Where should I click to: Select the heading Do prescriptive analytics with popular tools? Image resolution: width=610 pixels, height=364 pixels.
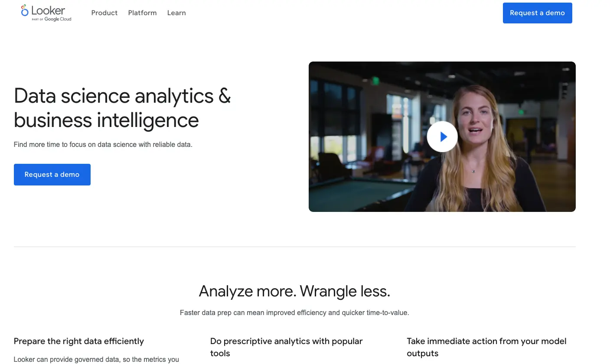(x=286, y=347)
